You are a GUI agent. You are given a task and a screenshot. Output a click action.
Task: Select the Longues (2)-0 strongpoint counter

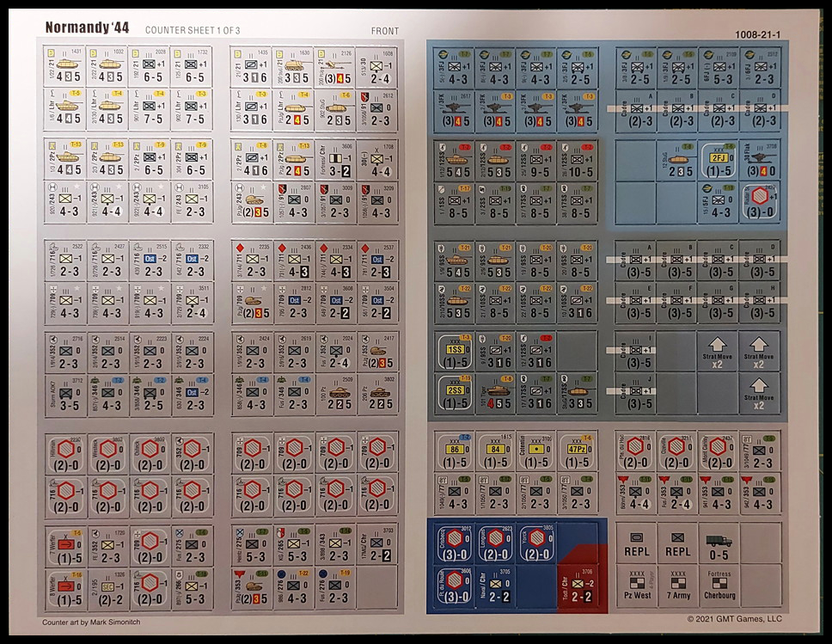[x=496, y=543]
